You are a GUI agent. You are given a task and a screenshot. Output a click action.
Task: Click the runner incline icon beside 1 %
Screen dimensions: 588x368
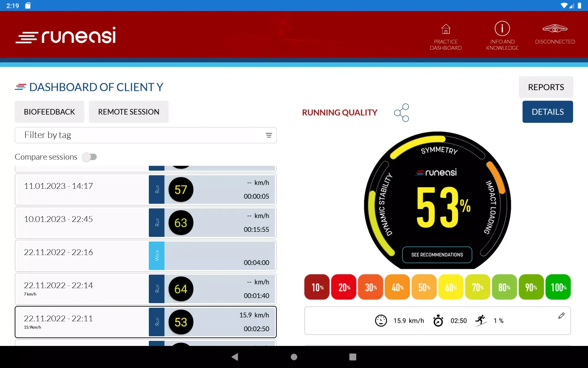[x=481, y=321]
